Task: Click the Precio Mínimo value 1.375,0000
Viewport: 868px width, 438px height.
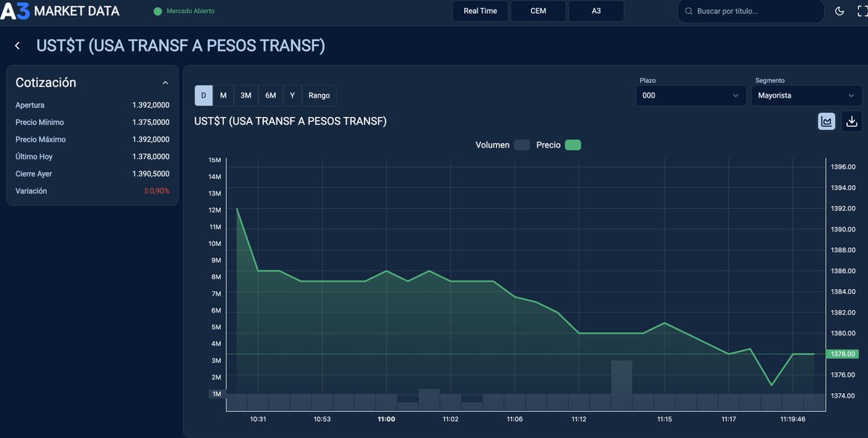Action: click(x=150, y=123)
